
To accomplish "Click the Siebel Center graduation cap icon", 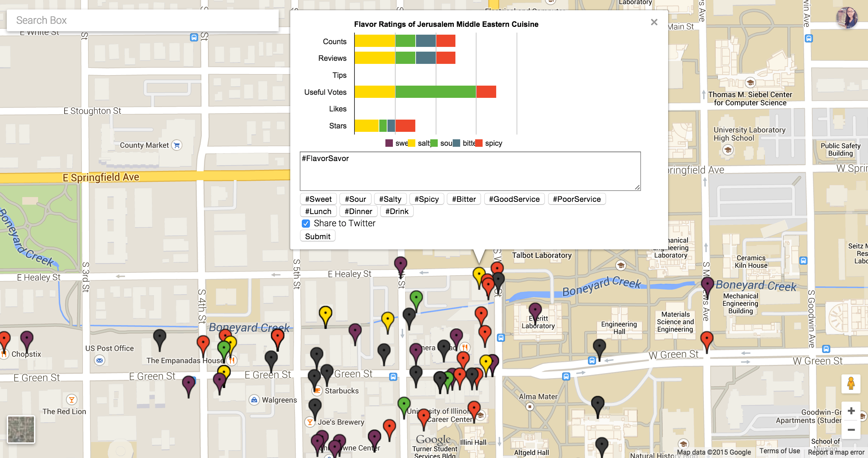I will point(750,83).
